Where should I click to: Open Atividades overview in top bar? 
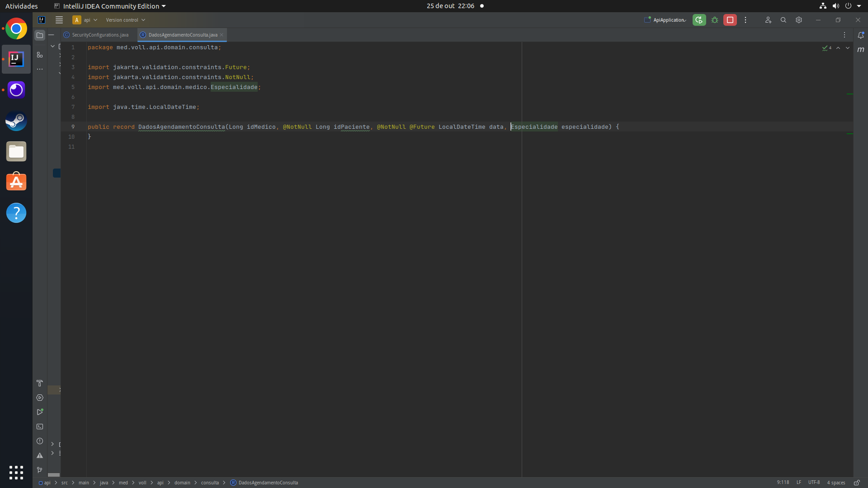(x=22, y=6)
